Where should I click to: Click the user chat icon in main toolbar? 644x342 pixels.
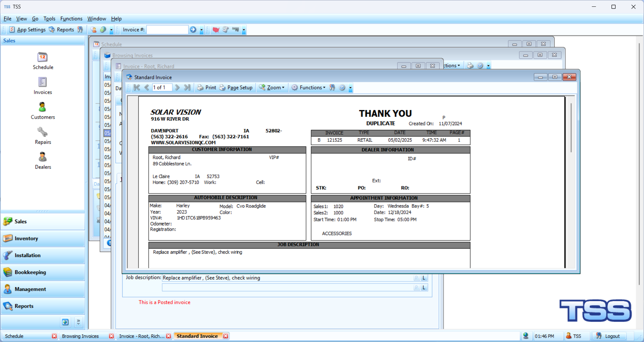[94, 30]
